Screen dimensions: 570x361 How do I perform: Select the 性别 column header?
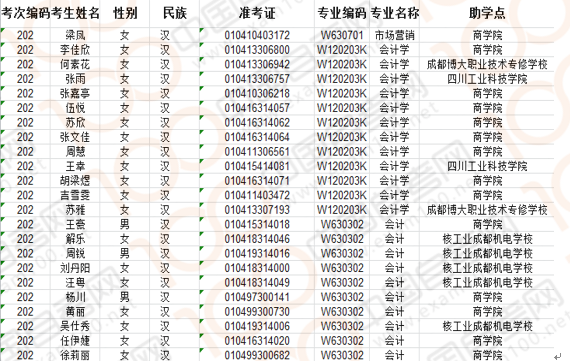(125, 13)
